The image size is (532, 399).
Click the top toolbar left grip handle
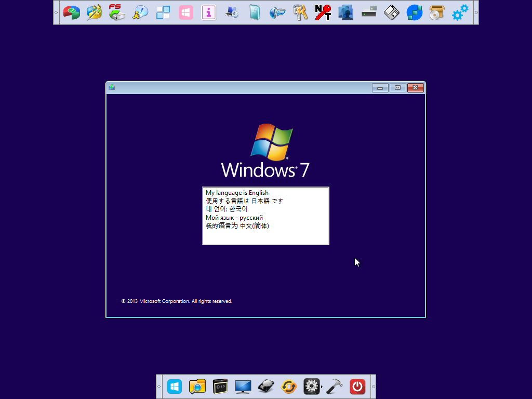pyautogui.click(x=56, y=12)
